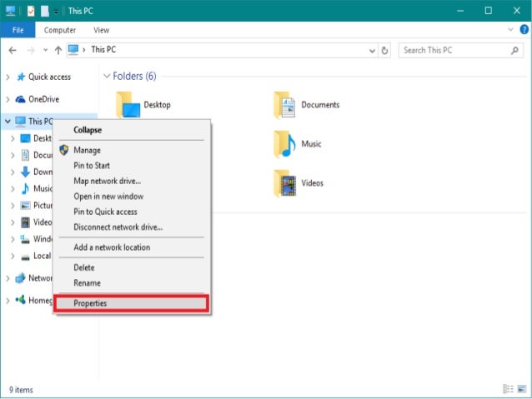The width and height of the screenshot is (532, 399).
Task: Expand the ribbon with the chevron button
Action: (510, 29)
